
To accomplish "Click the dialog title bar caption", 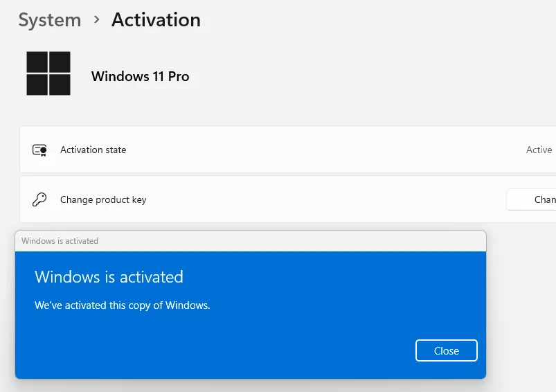I will coord(60,241).
